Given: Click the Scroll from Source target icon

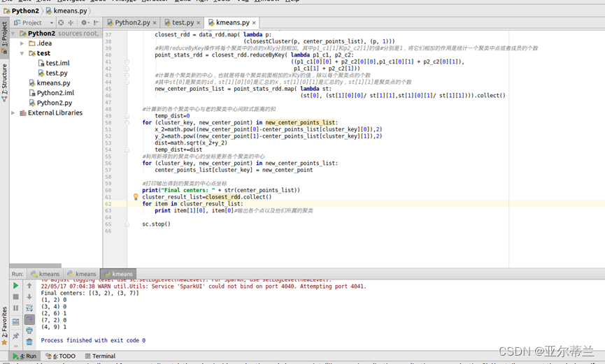Looking at the screenshot, I should 61,23.
